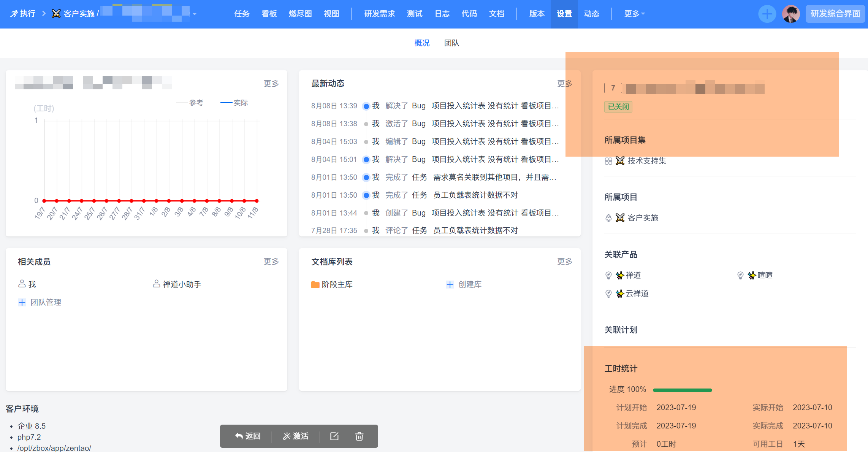Open 客户实施 under 所属项目
Image resolution: width=868 pixels, height=452 pixels.
pyautogui.click(x=643, y=218)
